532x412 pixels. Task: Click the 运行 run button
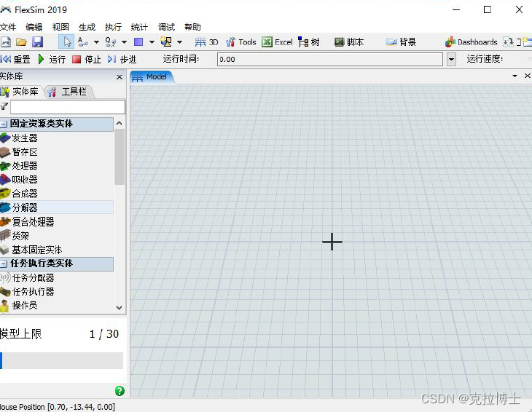pos(52,60)
